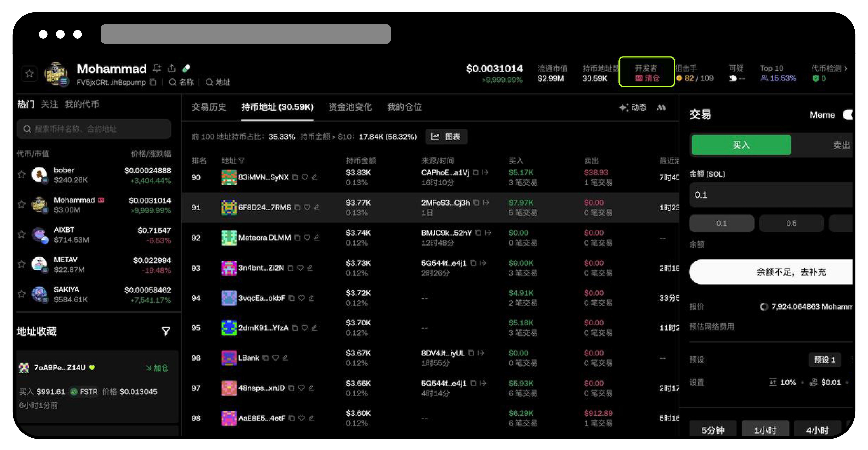Copy address 3vqcEa...okbF
The image size is (868, 450).
point(292,298)
